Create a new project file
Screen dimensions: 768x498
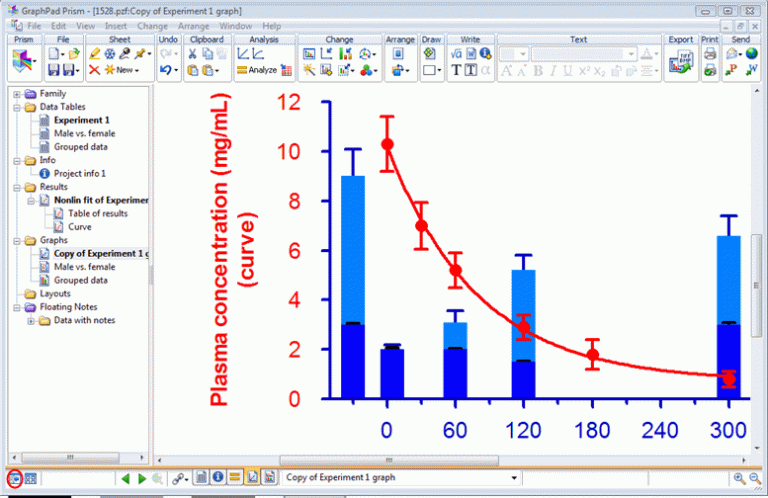tap(54, 54)
